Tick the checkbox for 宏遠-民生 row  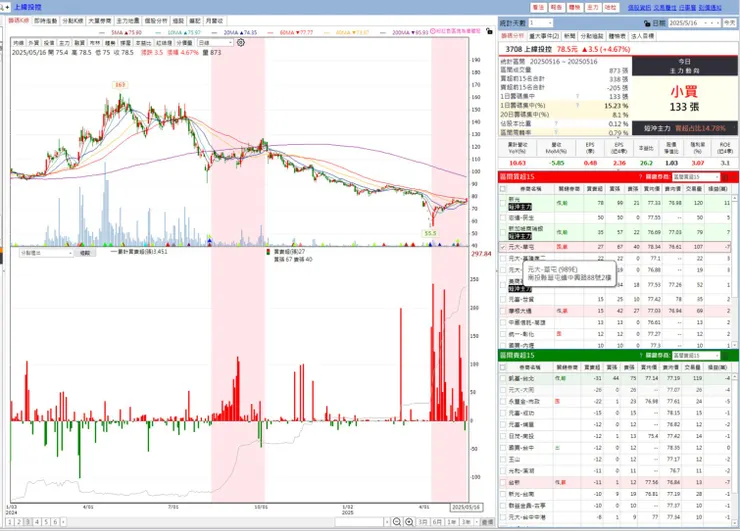tap(503, 218)
